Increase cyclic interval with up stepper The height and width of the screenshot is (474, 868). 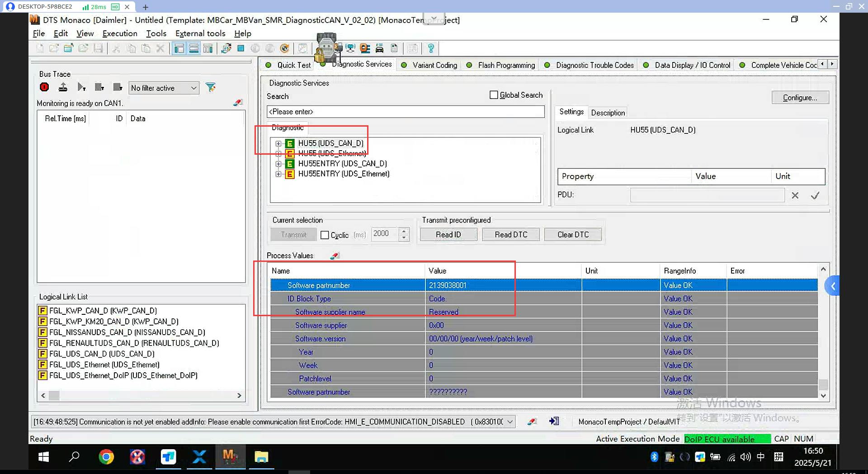[x=404, y=231]
